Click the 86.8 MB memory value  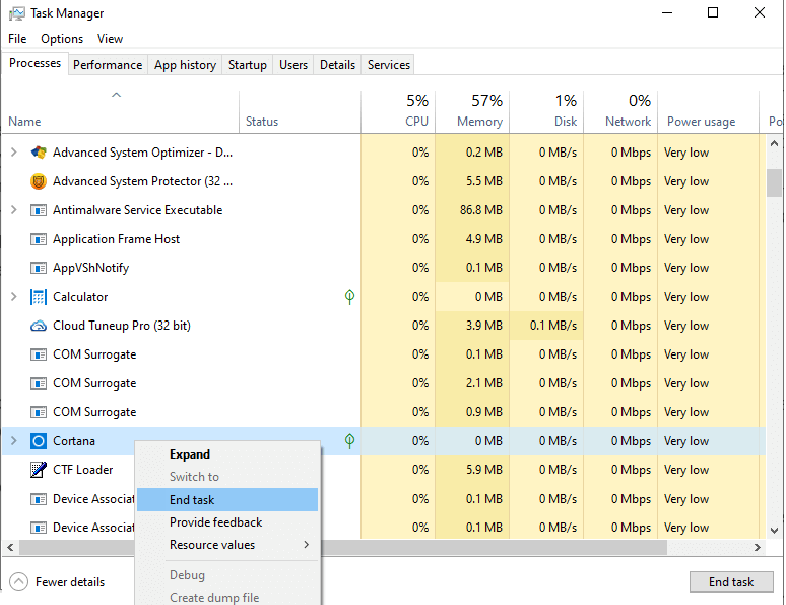point(481,210)
